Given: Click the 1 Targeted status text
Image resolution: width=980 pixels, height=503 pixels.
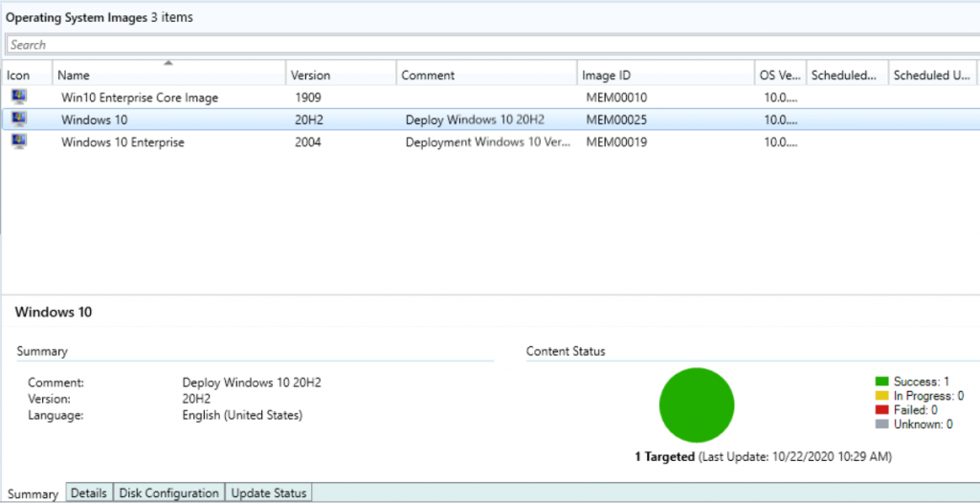Looking at the screenshot, I should coord(664,457).
